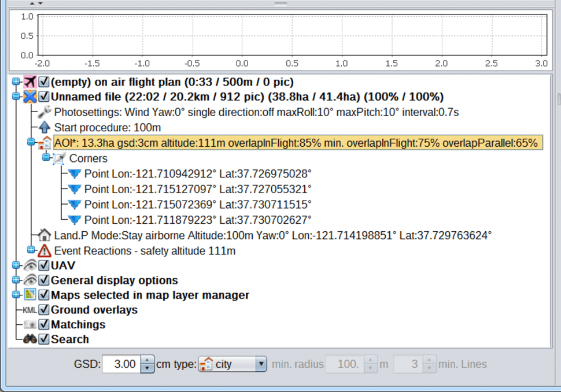Select Maps selected in map layer manager
The height and width of the screenshot is (392, 561).
point(150,295)
